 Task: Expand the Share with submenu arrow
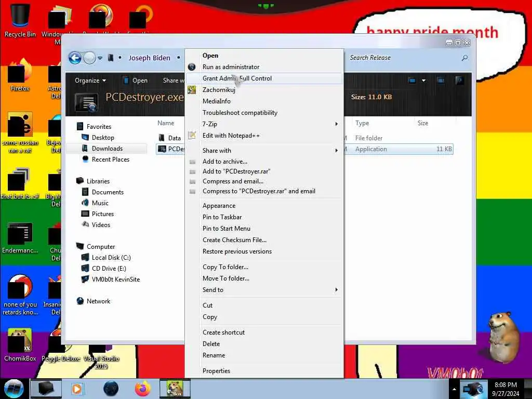pyautogui.click(x=336, y=150)
